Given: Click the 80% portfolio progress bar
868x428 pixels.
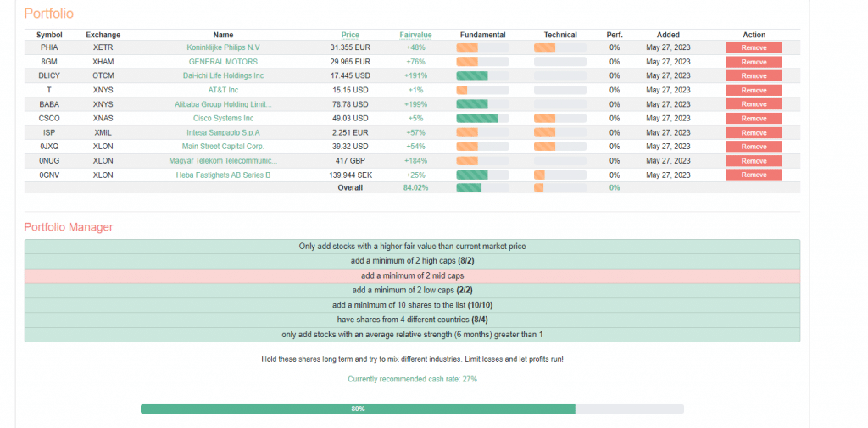Looking at the screenshot, I should [412, 409].
